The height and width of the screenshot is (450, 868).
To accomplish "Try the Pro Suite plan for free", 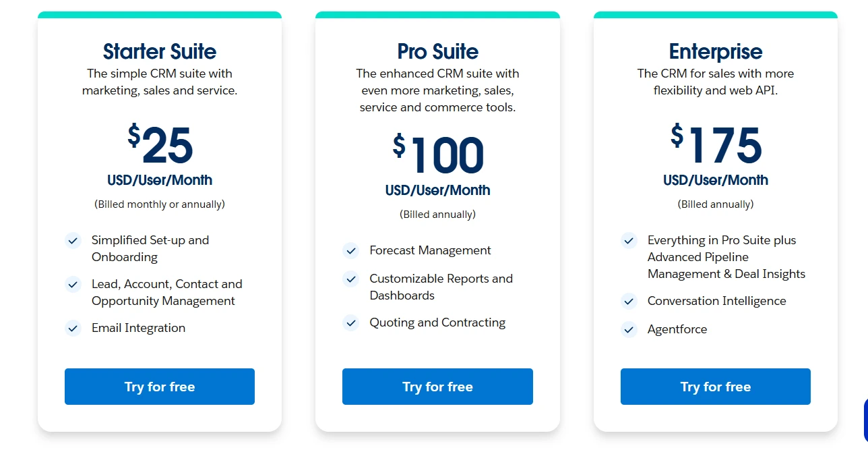I will 437,387.
